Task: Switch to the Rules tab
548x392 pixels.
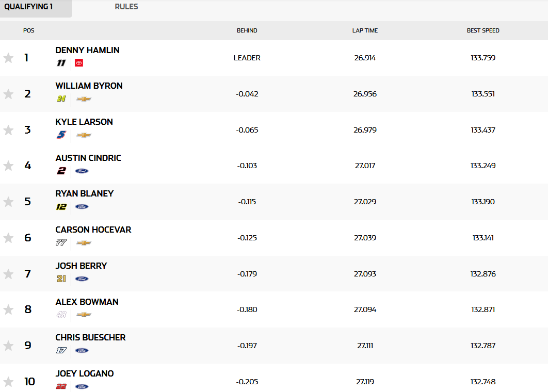Action: (x=126, y=7)
